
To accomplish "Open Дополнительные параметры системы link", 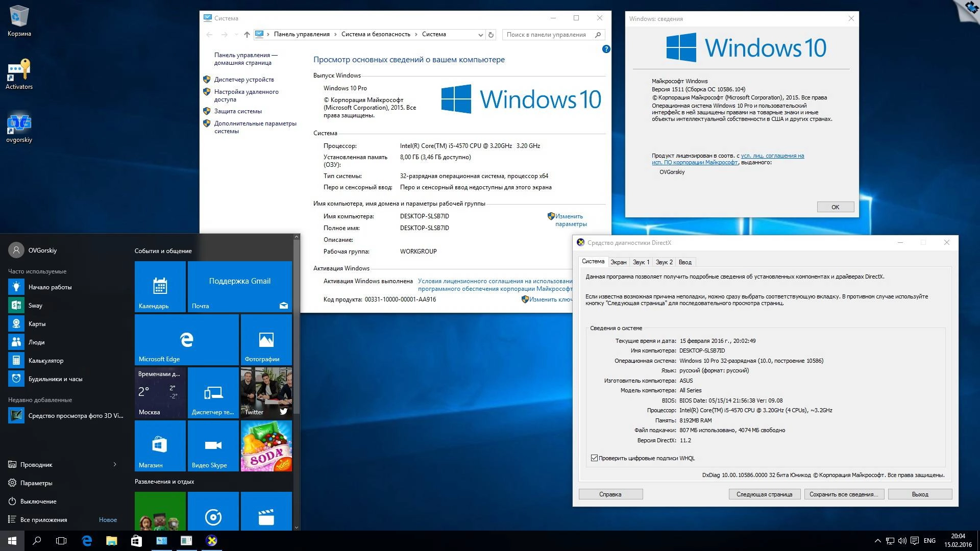I will pyautogui.click(x=255, y=127).
